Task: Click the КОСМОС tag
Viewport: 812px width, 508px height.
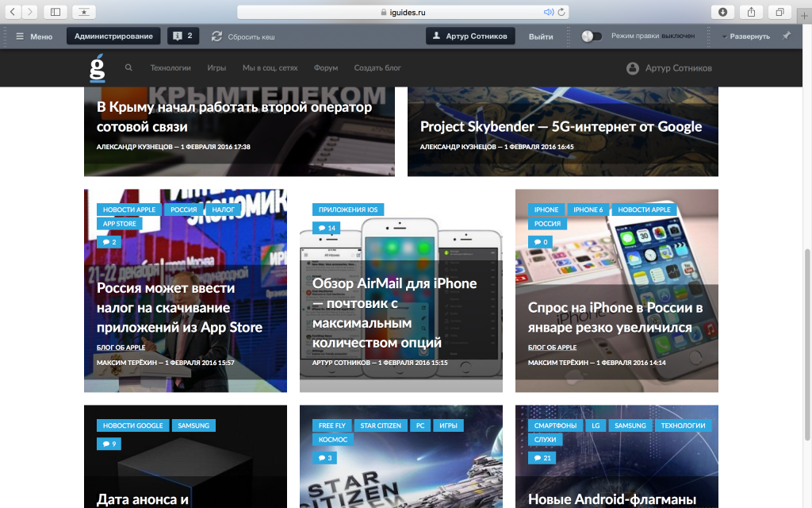Action: (x=333, y=439)
